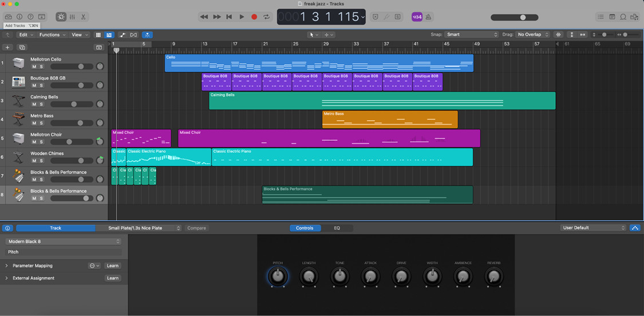Mute the Mellotron Cello track
This screenshot has height=316, width=644.
(34, 67)
